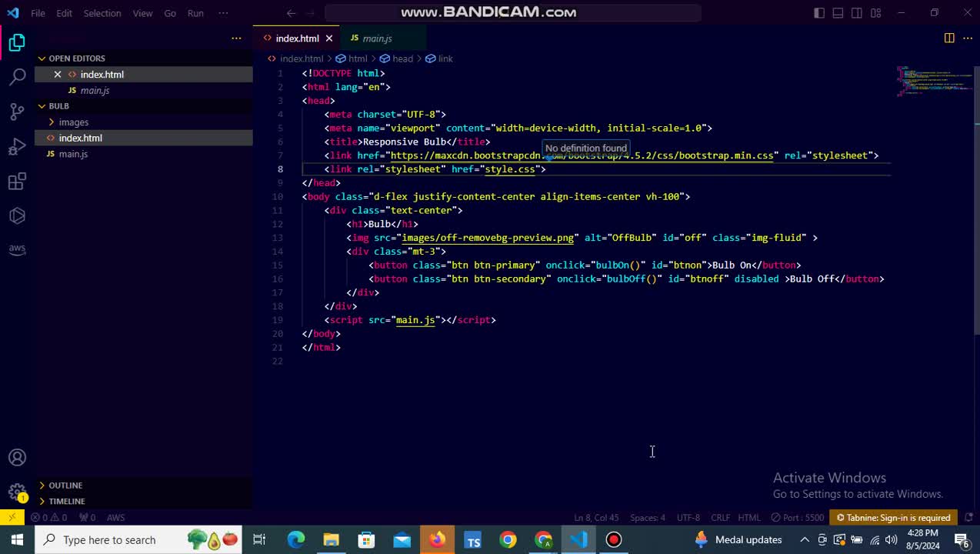Open the AWS toolkit panel

(x=17, y=249)
